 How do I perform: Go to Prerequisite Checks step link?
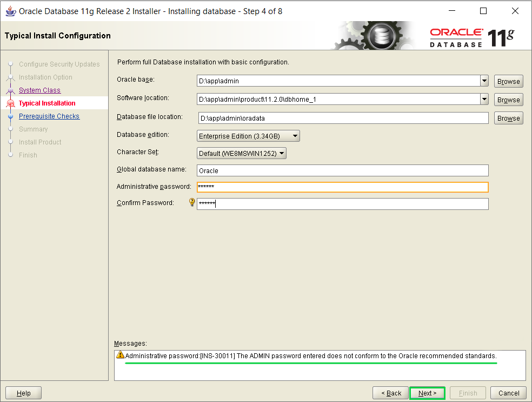(49, 116)
